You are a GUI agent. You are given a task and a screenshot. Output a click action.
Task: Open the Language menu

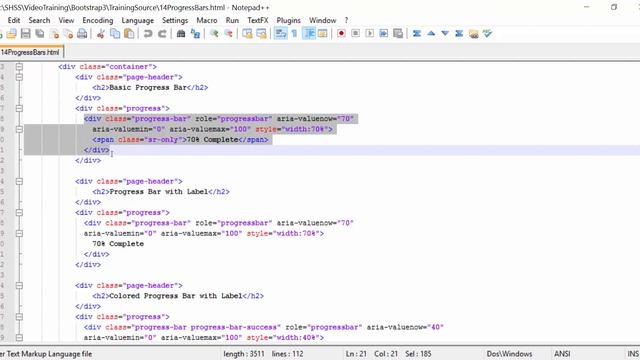pos(138,20)
